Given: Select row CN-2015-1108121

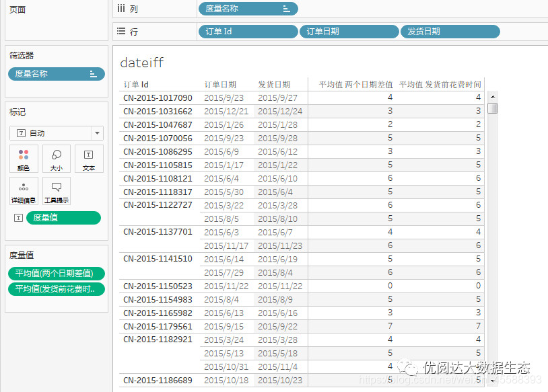Looking at the screenshot, I should click(158, 178).
